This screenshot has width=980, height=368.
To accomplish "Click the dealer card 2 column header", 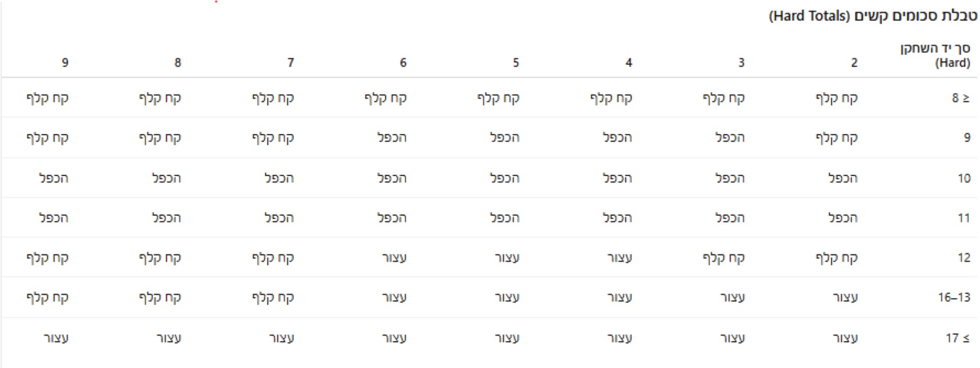I will (x=854, y=63).
